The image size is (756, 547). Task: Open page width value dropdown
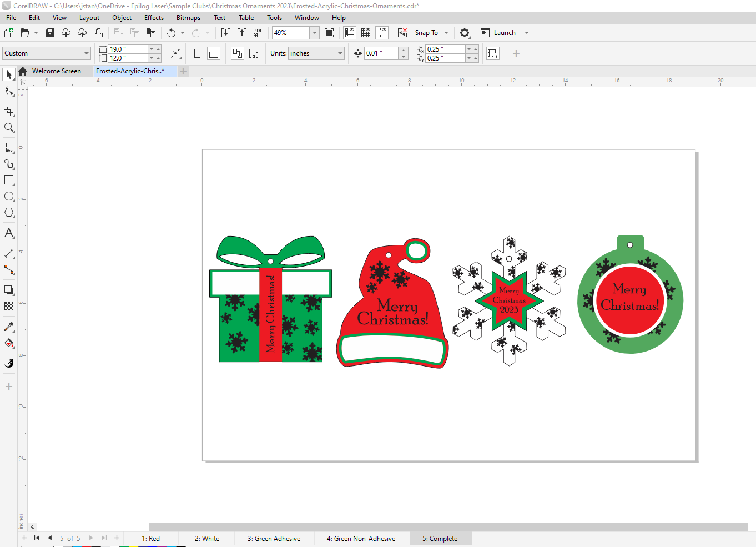[152, 49]
